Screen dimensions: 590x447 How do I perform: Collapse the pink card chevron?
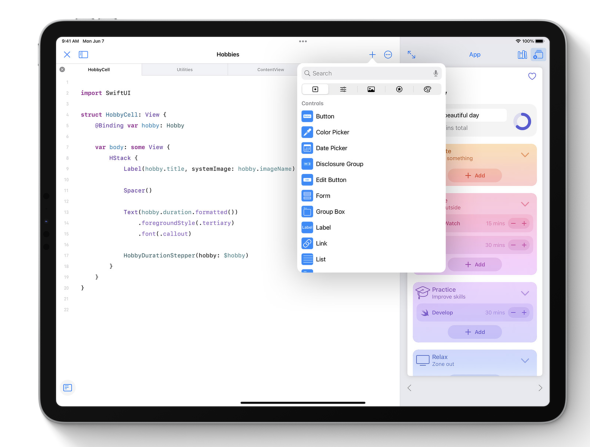click(x=525, y=204)
